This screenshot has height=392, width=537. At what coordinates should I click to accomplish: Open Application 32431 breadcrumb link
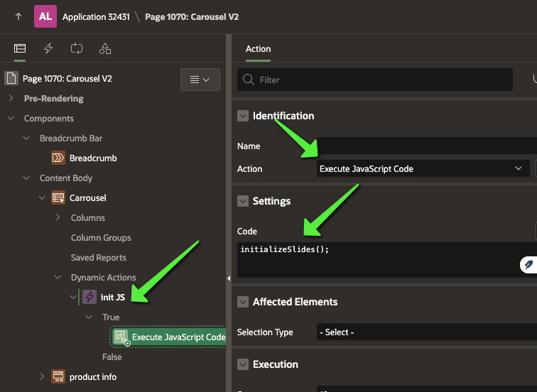click(x=96, y=16)
